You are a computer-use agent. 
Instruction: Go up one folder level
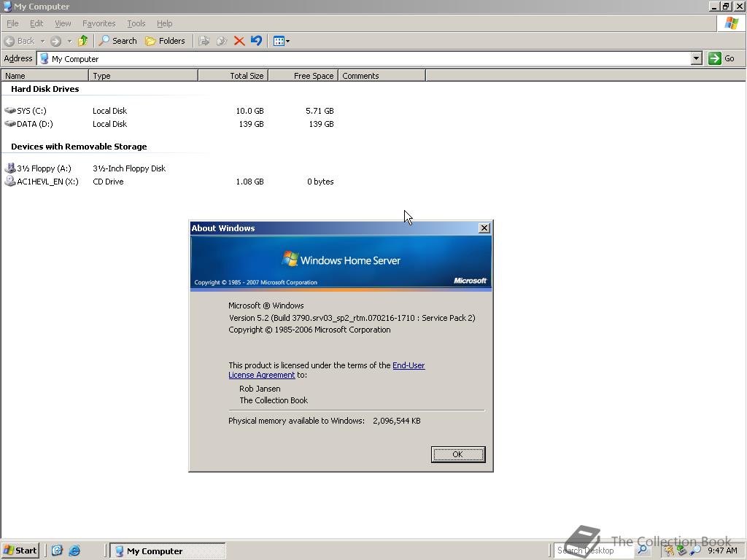tap(83, 41)
